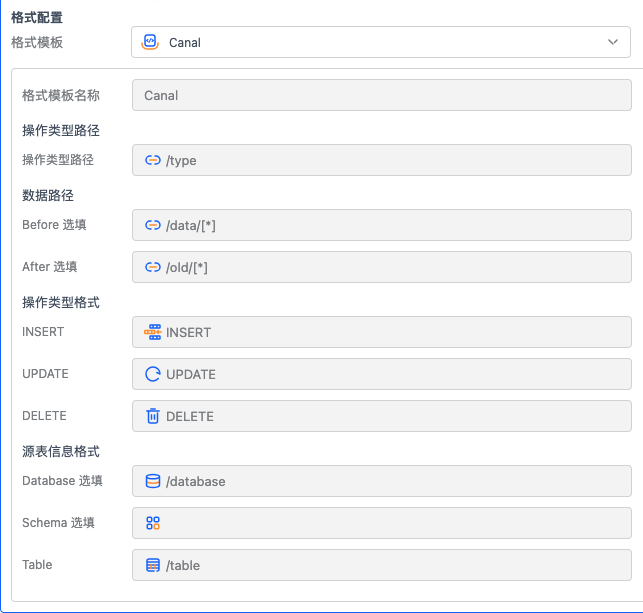Click the empty Schema 选填 field
The image size is (643, 613).
381,523
